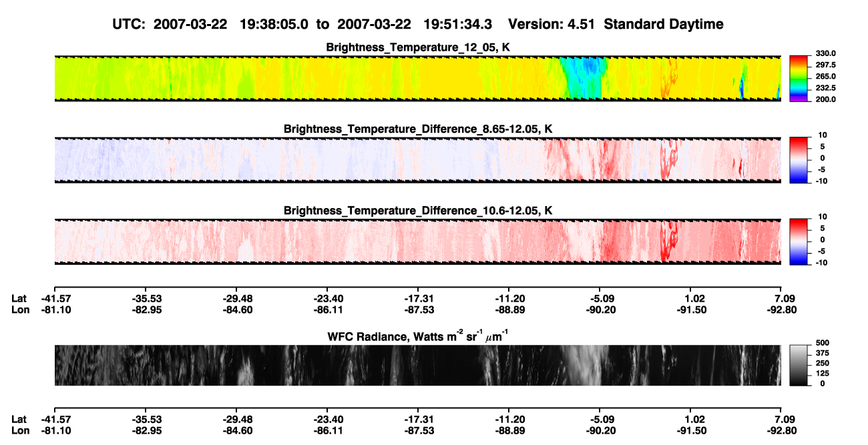Click the 'Lon' row label beneath WFC Radiance strip
Screen dimensions: 868x445
click(21, 430)
